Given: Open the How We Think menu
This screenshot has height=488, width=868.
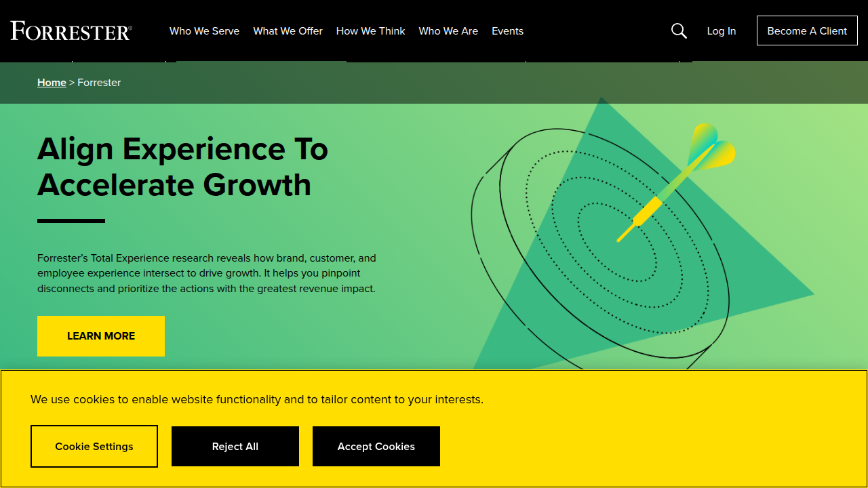Looking at the screenshot, I should (370, 30).
